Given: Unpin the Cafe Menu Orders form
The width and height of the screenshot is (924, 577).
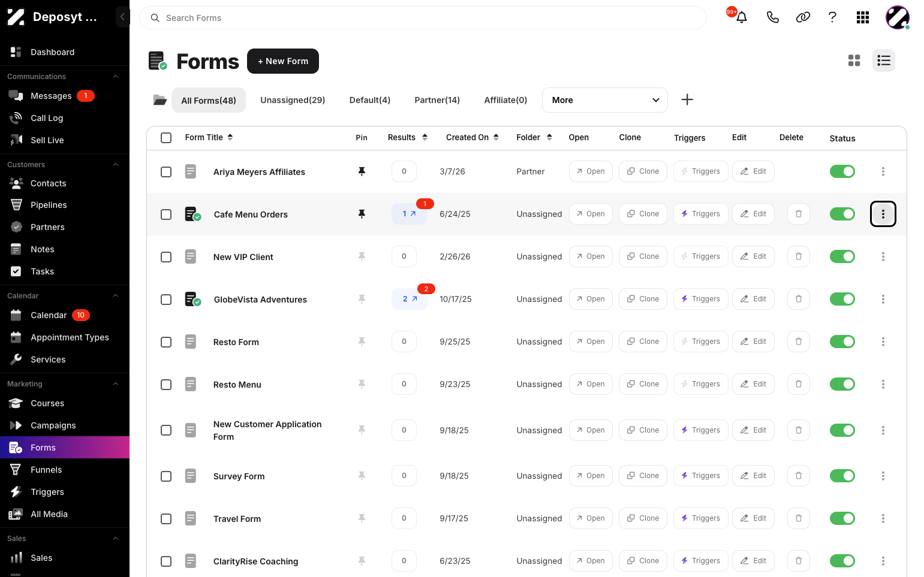Looking at the screenshot, I should point(362,214).
